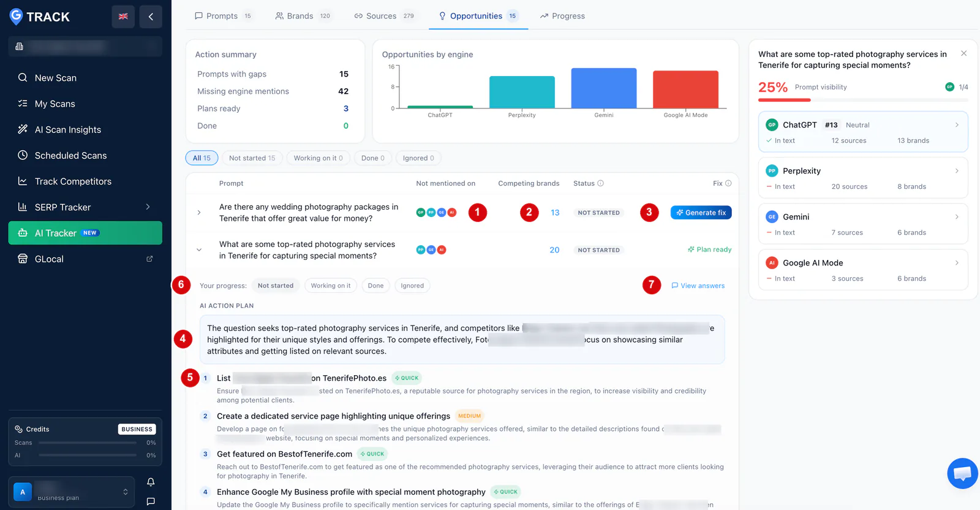Viewport: 980px width, 510px height.
Task: Click the account avatar letter A
Action: tap(23, 492)
